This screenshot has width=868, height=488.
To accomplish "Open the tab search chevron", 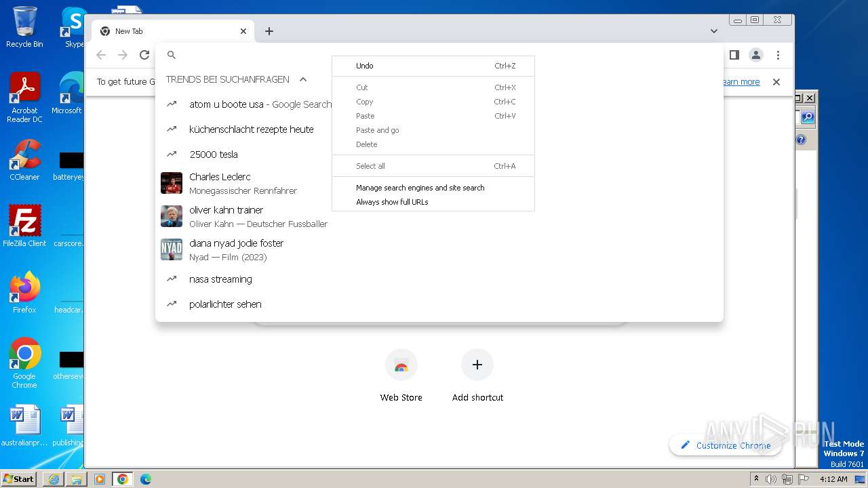I will (x=713, y=31).
